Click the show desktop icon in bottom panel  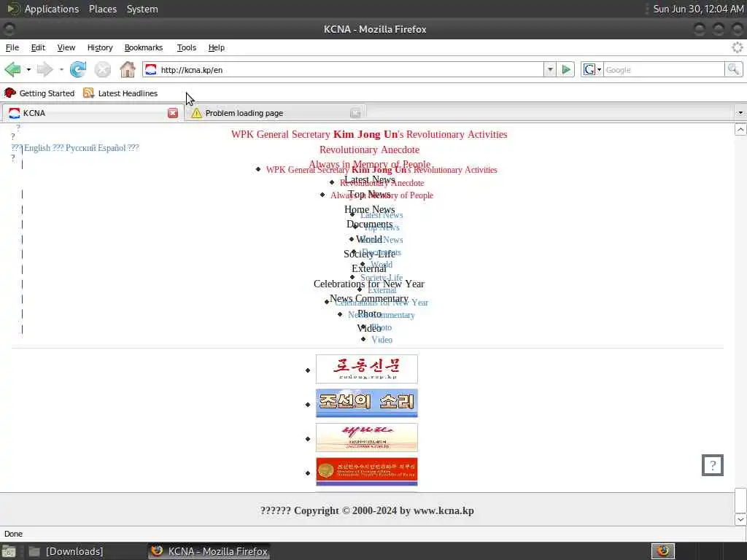9,551
